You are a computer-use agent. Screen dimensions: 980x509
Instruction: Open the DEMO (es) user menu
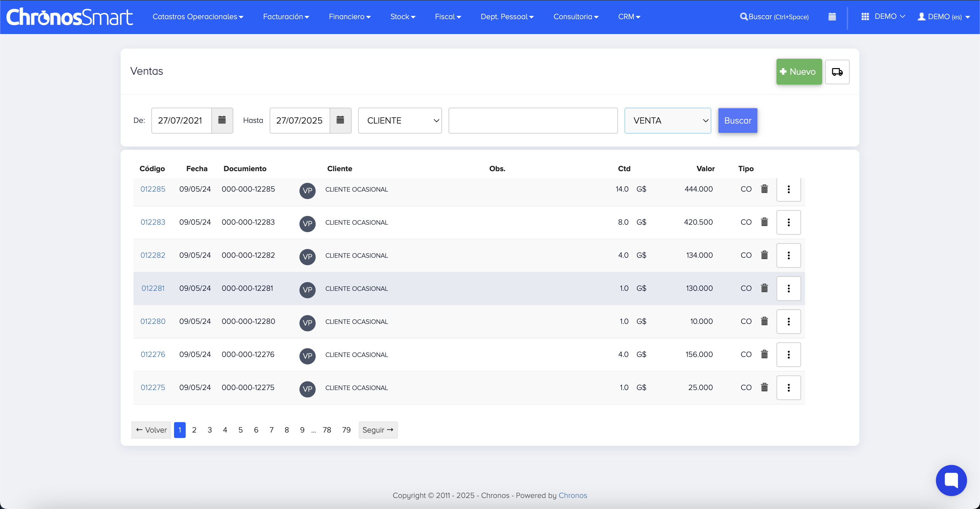[944, 17]
